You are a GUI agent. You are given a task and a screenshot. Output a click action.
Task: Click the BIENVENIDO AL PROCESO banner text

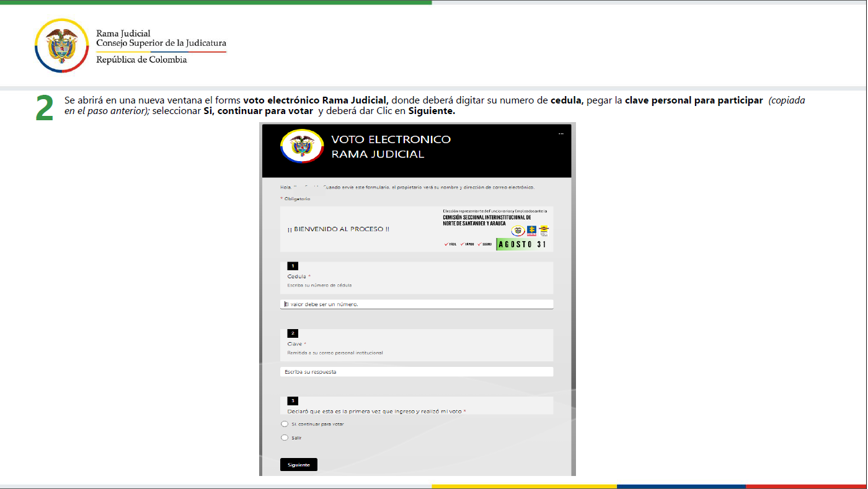point(339,229)
